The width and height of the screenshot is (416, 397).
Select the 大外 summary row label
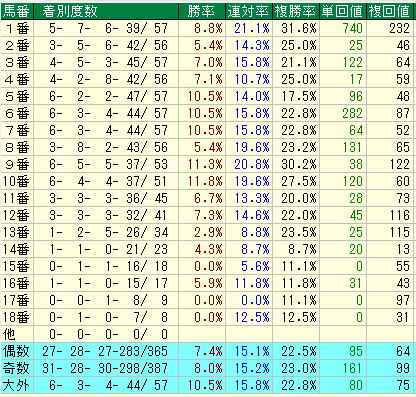pyautogui.click(x=17, y=386)
